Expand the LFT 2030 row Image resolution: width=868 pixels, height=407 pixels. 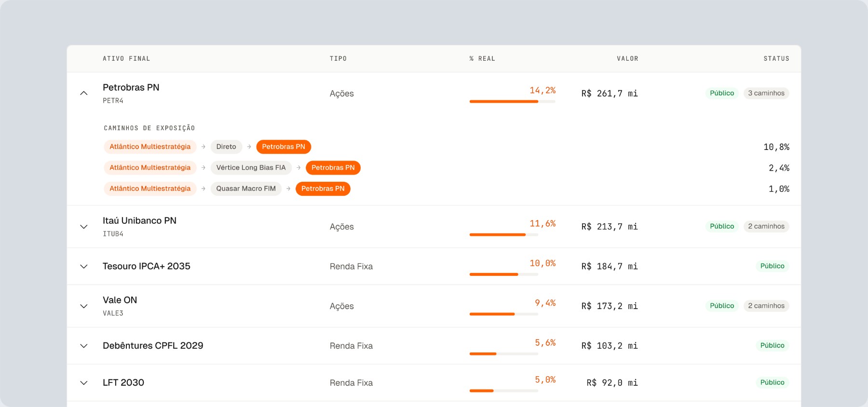click(84, 383)
